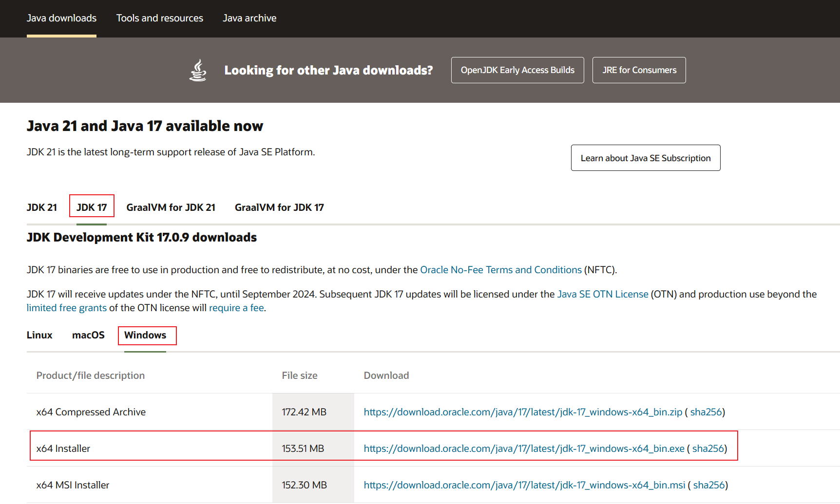Follow the require a fee link

[x=236, y=308]
